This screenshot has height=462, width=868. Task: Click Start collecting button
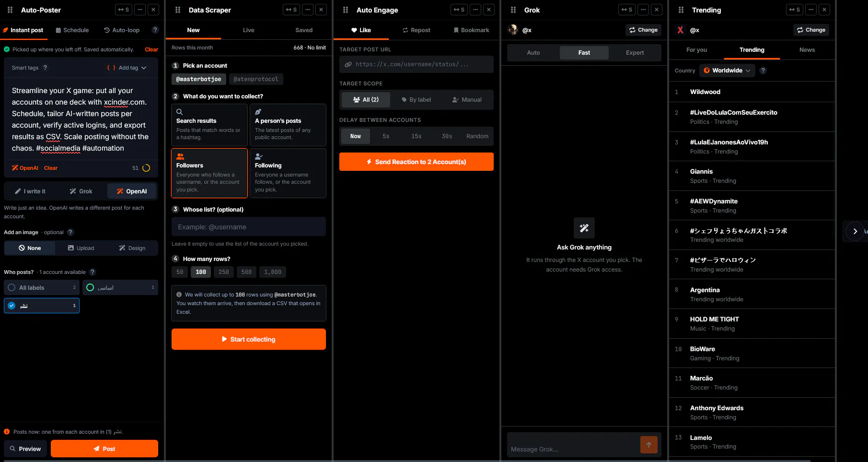[x=249, y=339]
